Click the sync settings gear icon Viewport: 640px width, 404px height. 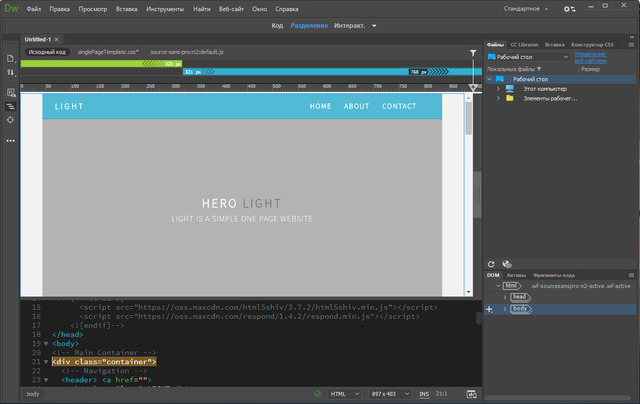click(x=569, y=9)
